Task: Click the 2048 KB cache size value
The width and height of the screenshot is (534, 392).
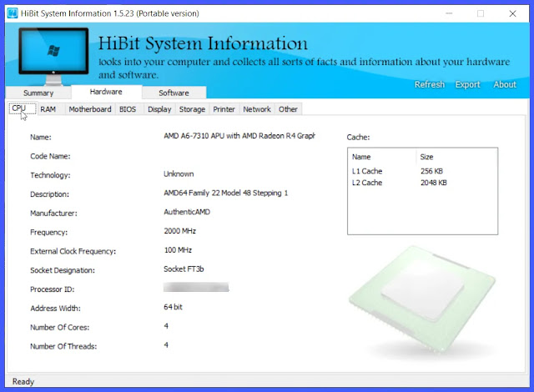Action: coord(434,183)
